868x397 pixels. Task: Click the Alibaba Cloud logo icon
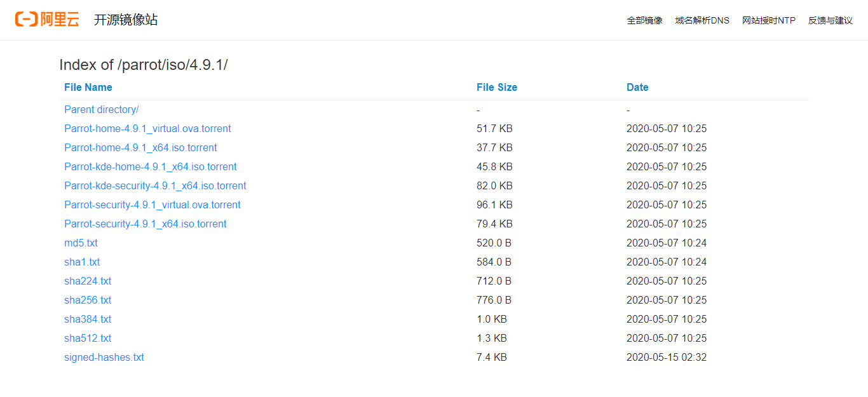point(47,20)
